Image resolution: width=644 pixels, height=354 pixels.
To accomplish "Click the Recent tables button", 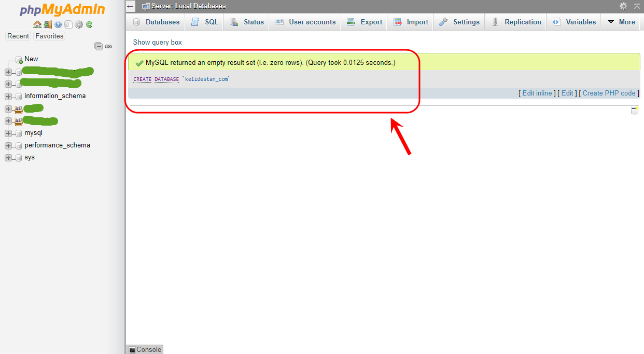I will point(18,36).
